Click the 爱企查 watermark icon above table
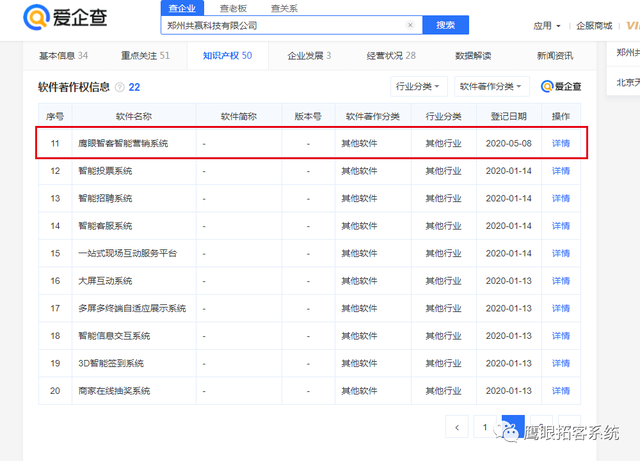640x461 pixels. 561,87
